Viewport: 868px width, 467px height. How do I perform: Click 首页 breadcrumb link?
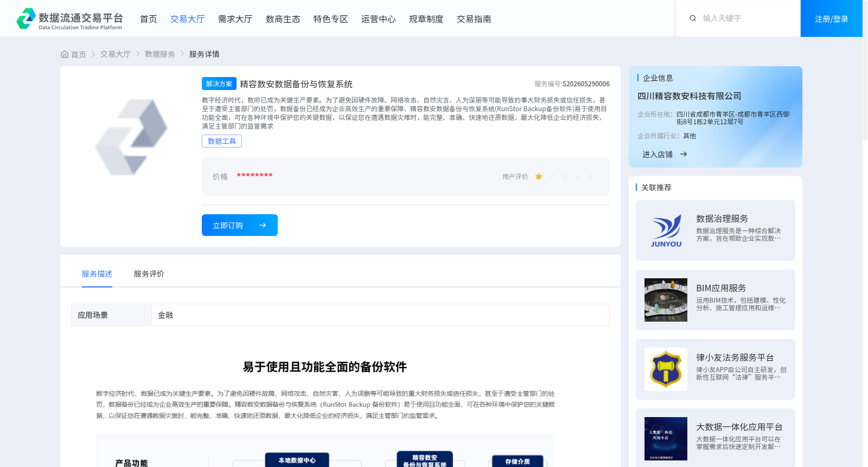[79, 54]
